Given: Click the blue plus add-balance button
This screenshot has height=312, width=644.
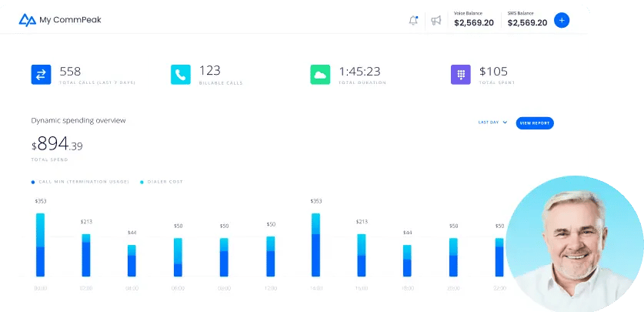Looking at the screenshot, I should (562, 20).
